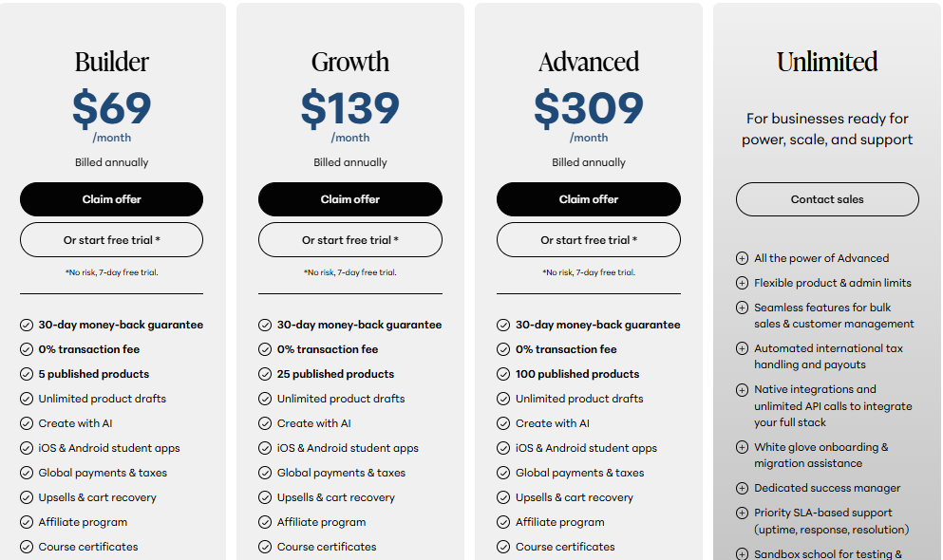Click the 'Priority SLA-based support' plus icon
The width and height of the screenshot is (943, 560).
pos(742,513)
